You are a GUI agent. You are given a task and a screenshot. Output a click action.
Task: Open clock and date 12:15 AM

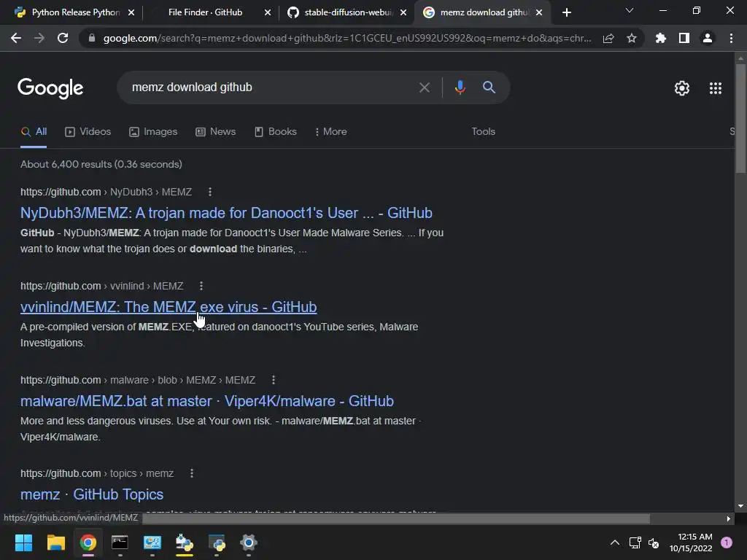point(691,542)
